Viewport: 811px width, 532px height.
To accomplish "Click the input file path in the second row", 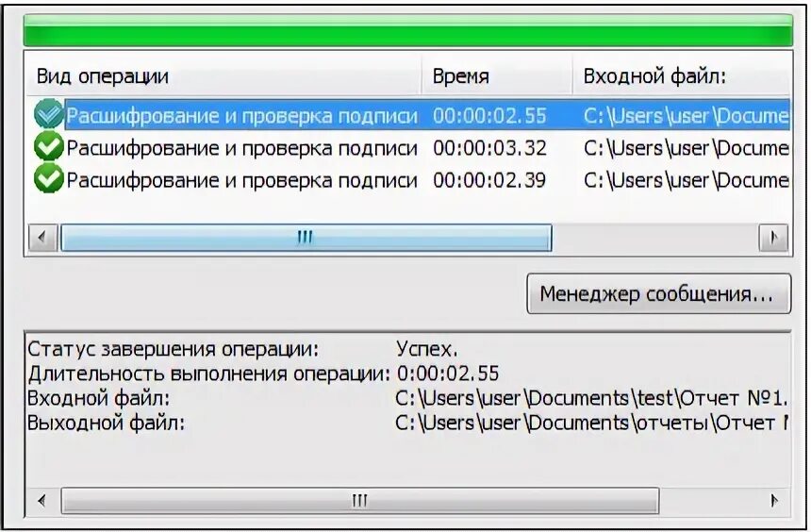I will (686, 148).
